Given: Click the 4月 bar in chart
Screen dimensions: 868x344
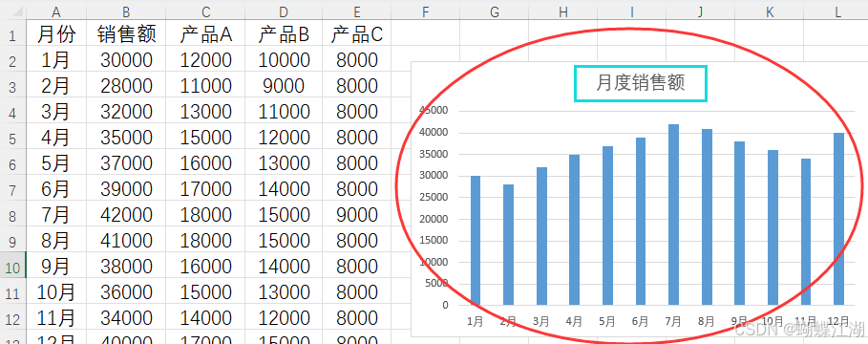Looking at the screenshot, I should pos(575,230).
